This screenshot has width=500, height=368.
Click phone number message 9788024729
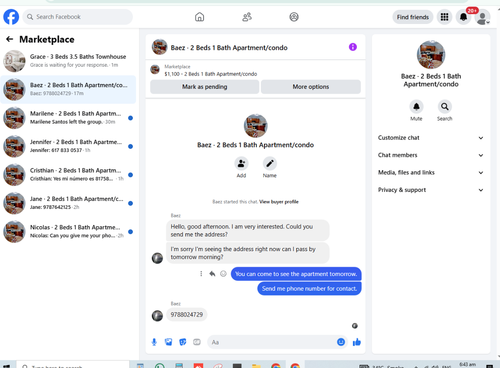[x=187, y=315]
